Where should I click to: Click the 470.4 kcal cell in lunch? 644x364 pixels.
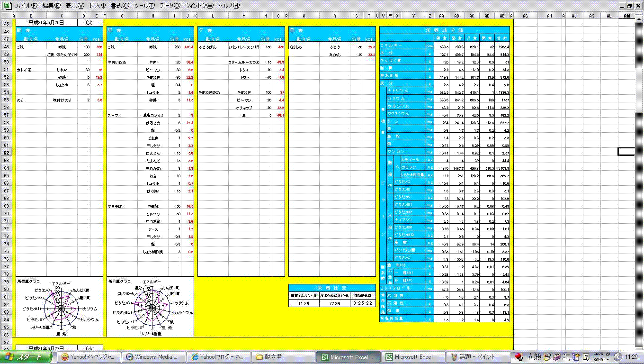click(x=188, y=47)
